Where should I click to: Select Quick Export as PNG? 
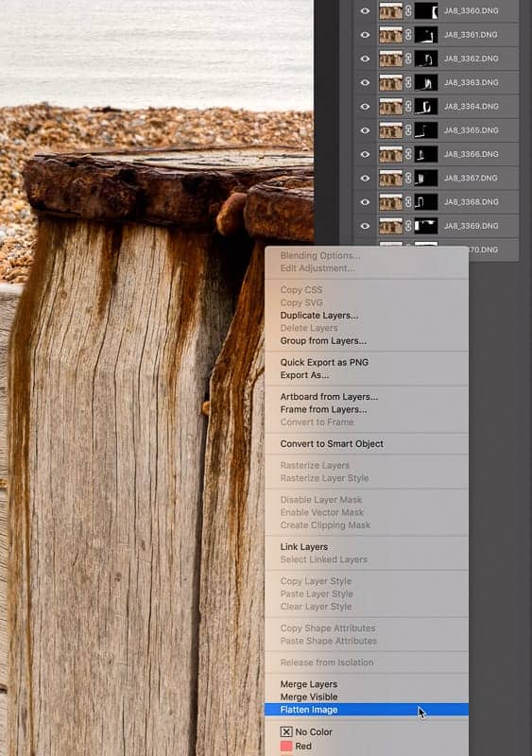coord(324,362)
